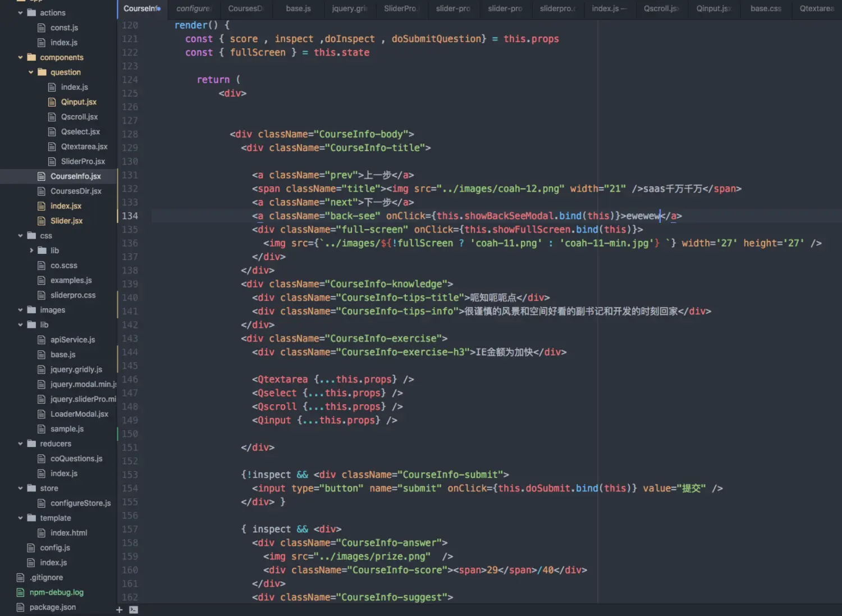Image resolution: width=842 pixels, height=616 pixels.
Task: Click folder icon of store
Action: [x=31, y=489]
